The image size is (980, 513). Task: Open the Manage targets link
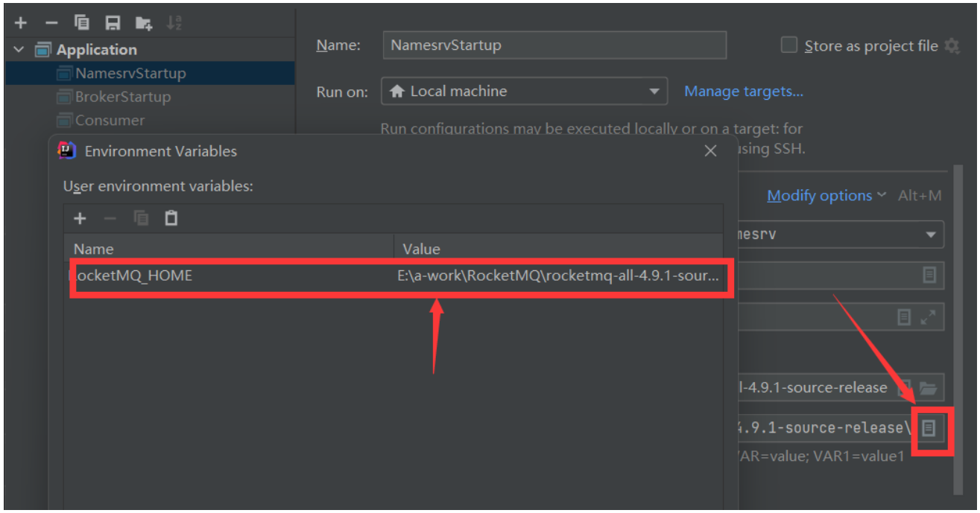tap(744, 92)
